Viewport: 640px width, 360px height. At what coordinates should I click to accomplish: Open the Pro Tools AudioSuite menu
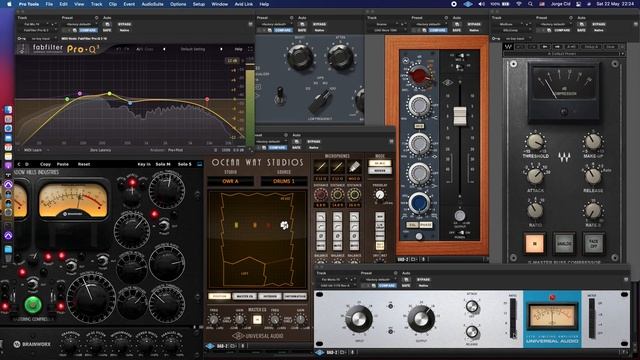click(152, 4)
